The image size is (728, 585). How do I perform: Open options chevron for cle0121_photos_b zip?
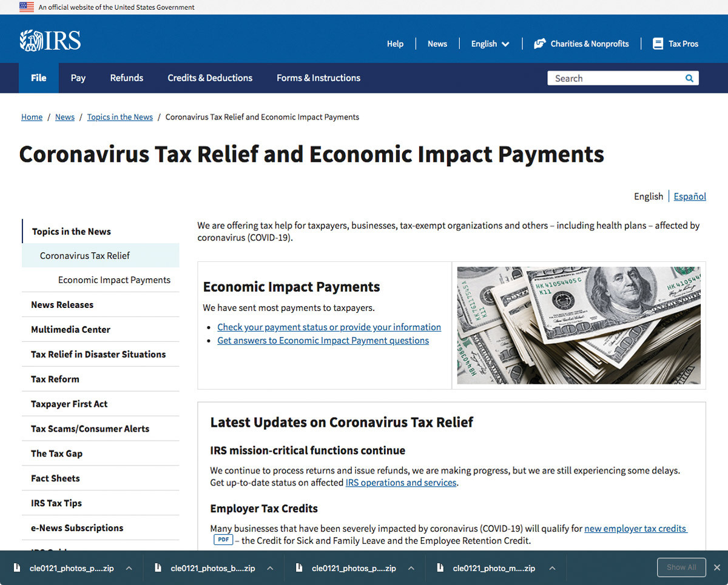[270, 568]
